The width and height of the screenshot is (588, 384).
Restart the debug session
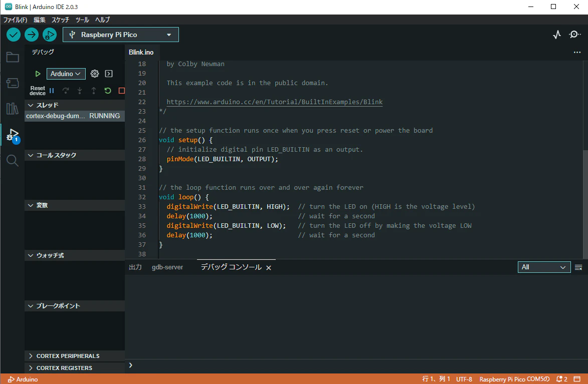click(108, 91)
